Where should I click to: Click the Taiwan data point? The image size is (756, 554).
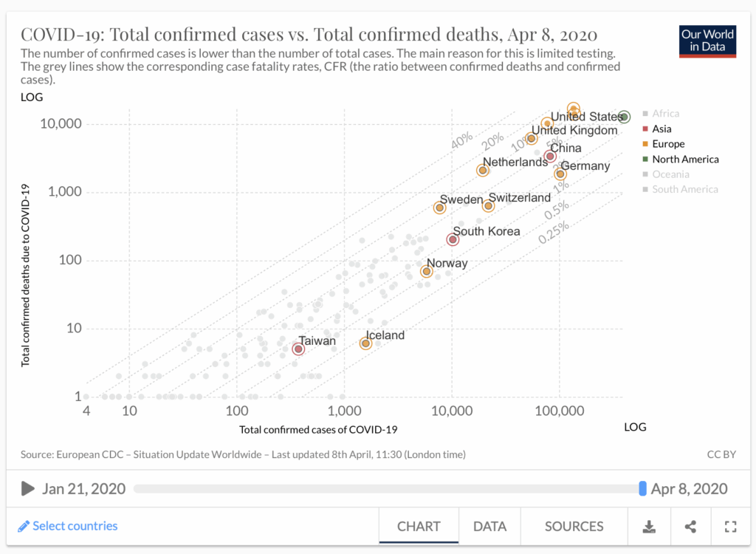click(298, 349)
